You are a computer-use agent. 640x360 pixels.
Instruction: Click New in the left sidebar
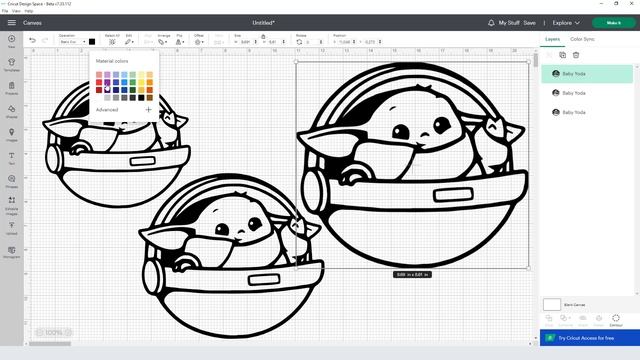[x=11, y=41]
